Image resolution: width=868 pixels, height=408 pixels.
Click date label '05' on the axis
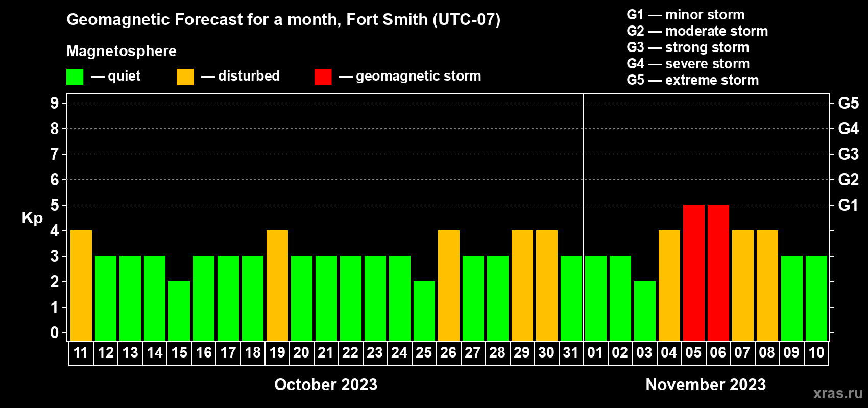tap(693, 352)
